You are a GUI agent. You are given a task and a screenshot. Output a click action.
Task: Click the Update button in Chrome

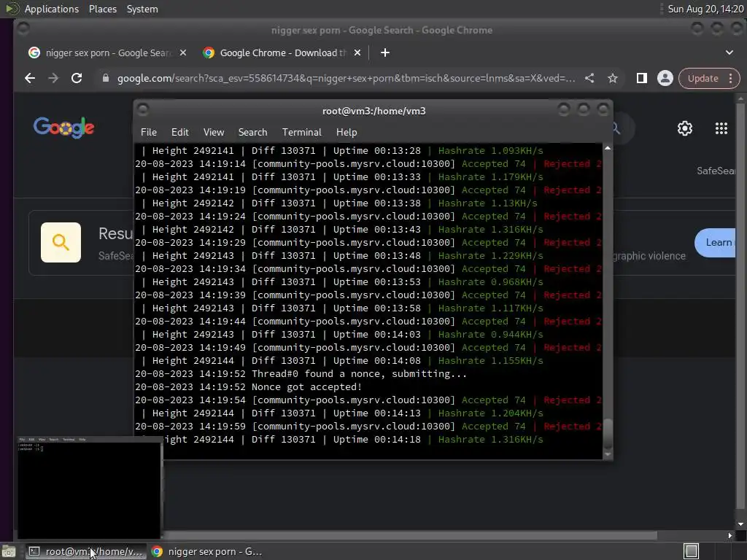tap(703, 79)
